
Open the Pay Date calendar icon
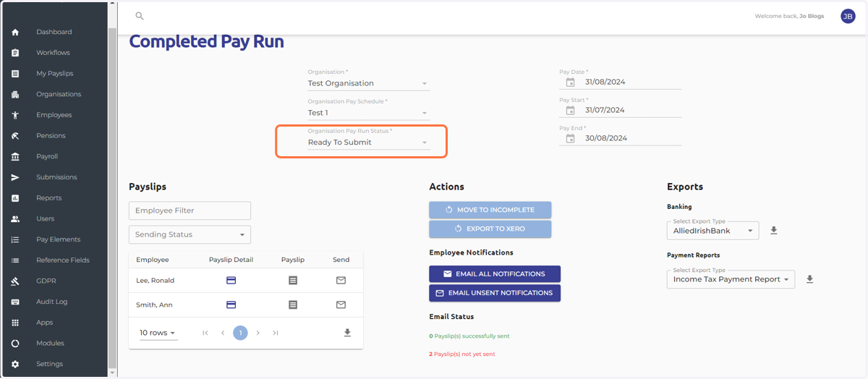pos(570,82)
